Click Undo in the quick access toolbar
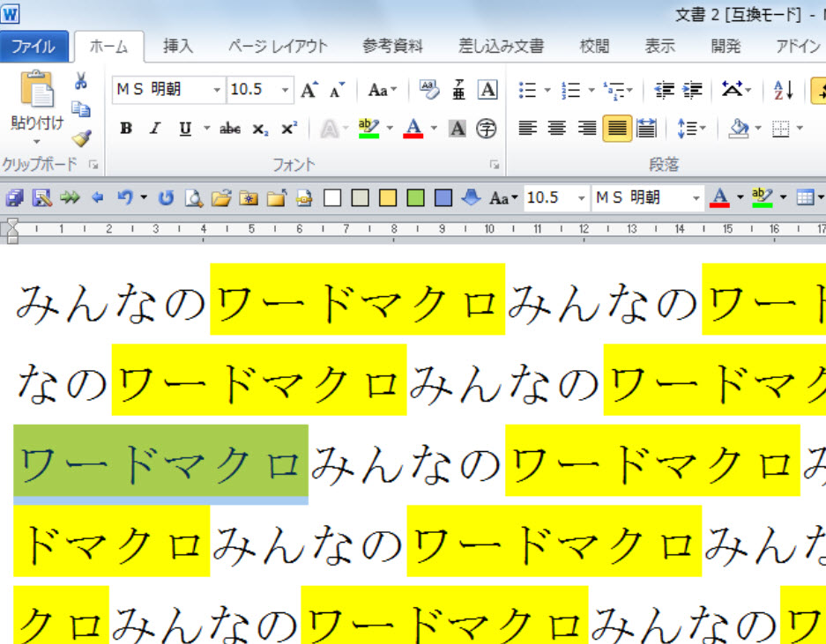The height and width of the screenshot is (644, 826). pyautogui.click(x=124, y=198)
